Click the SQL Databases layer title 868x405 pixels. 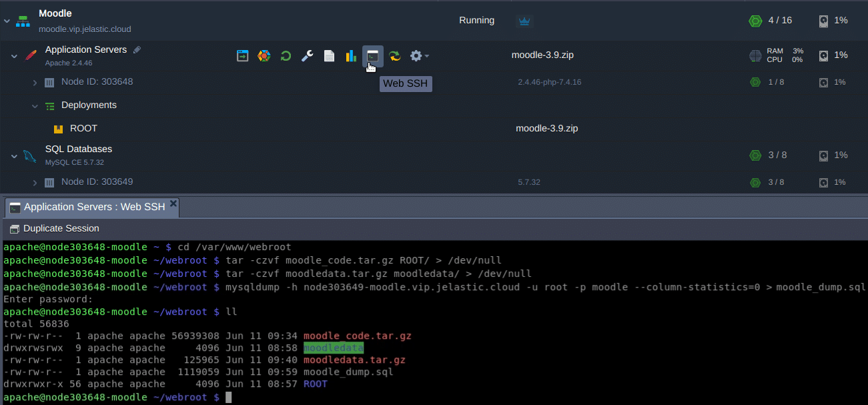[x=79, y=149]
